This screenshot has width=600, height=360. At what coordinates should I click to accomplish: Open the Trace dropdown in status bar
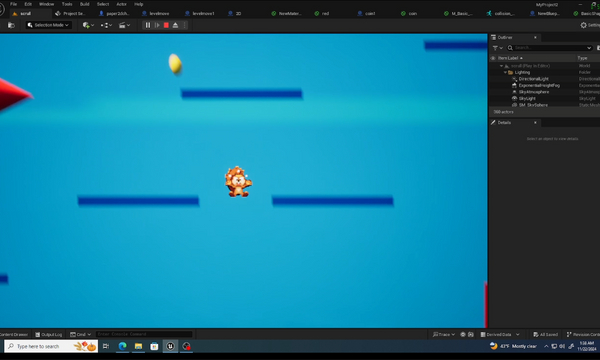tap(443, 334)
